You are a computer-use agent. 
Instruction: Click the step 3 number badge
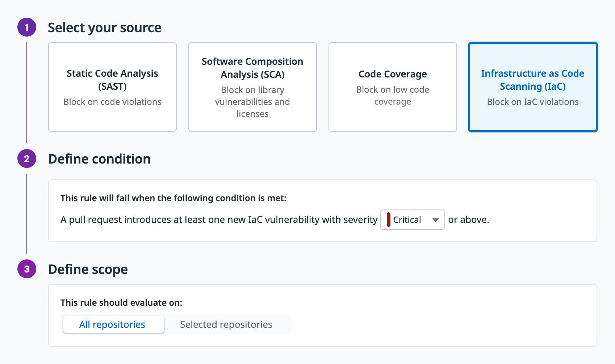27,269
